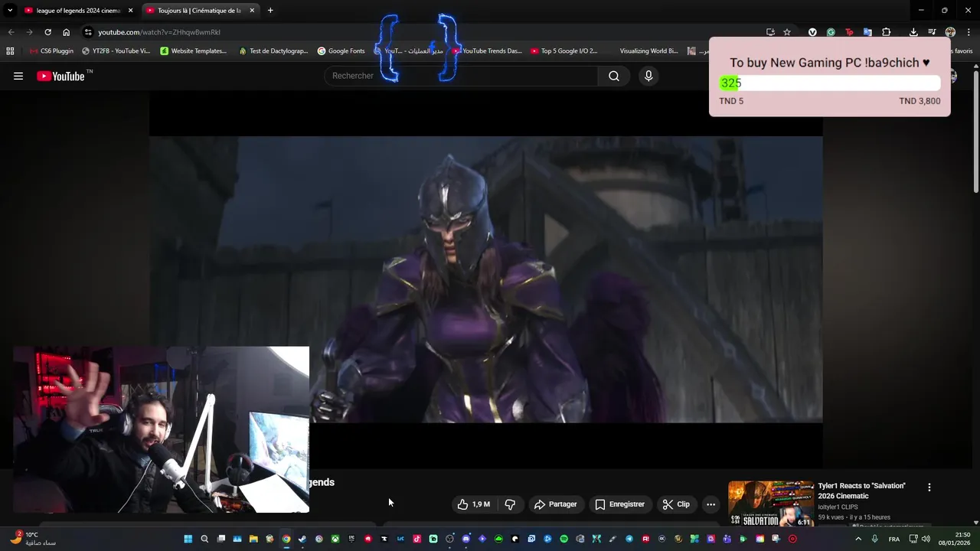
Task: Open Tyler1 Reacts to Salvation title link
Action: tap(861, 491)
